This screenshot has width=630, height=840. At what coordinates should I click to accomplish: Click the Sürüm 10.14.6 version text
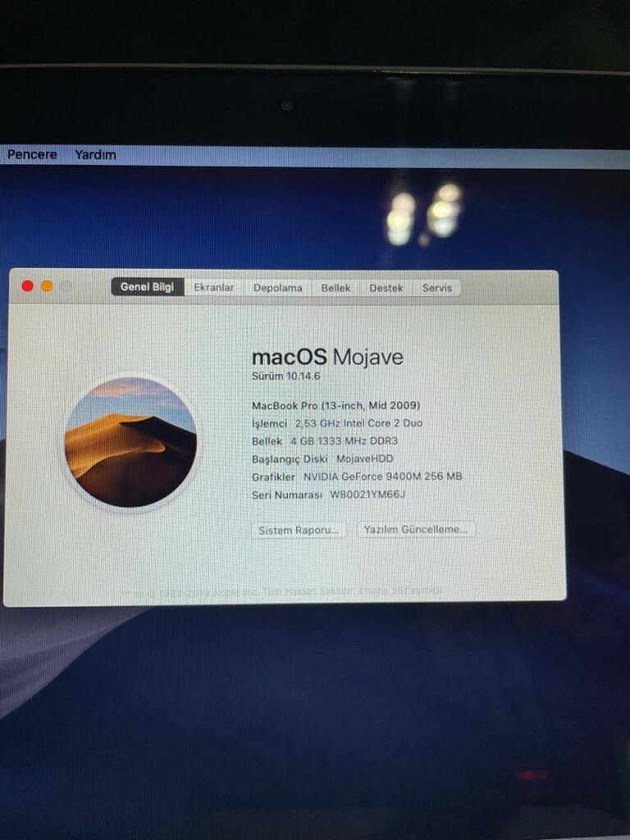tap(286, 376)
